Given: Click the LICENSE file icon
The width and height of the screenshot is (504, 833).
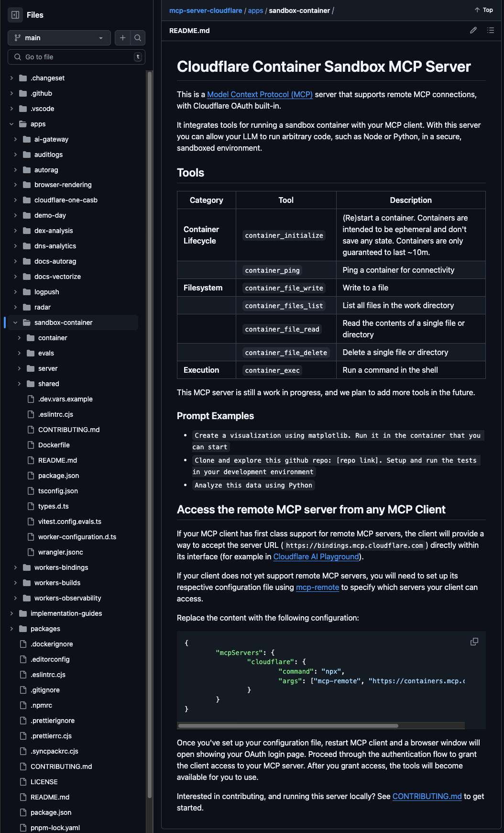Looking at the screenshot, I should point(23,782).
